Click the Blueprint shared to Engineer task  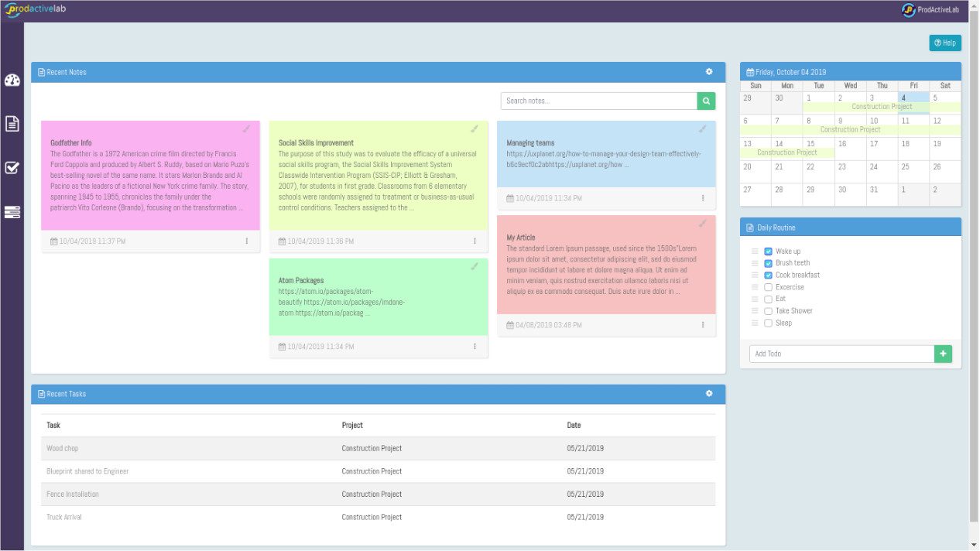(x=87, y=471)
